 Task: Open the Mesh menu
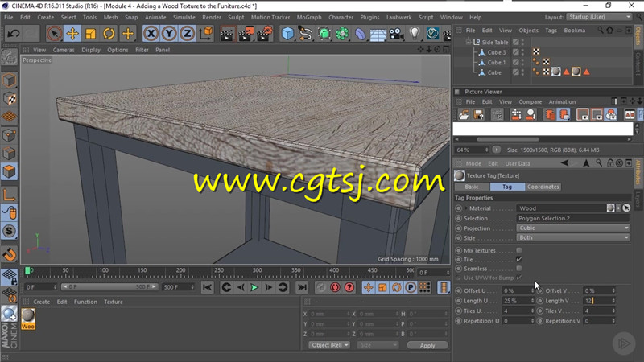point(110,17)
